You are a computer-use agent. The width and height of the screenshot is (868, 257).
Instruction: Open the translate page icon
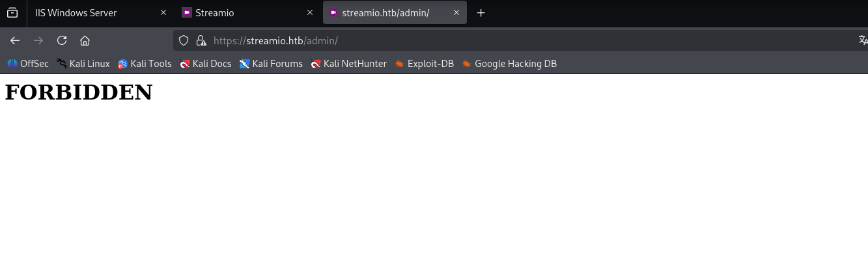(863, 40)
